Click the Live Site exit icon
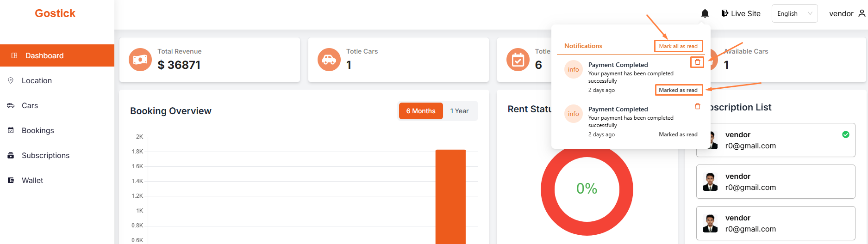 pyautogui.click(x=724, y=13)
